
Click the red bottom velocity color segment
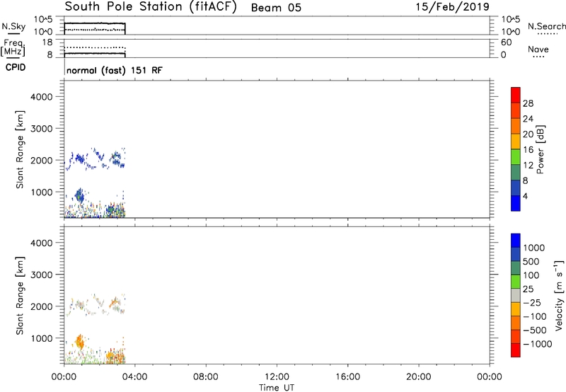click(x=516, y=350)
